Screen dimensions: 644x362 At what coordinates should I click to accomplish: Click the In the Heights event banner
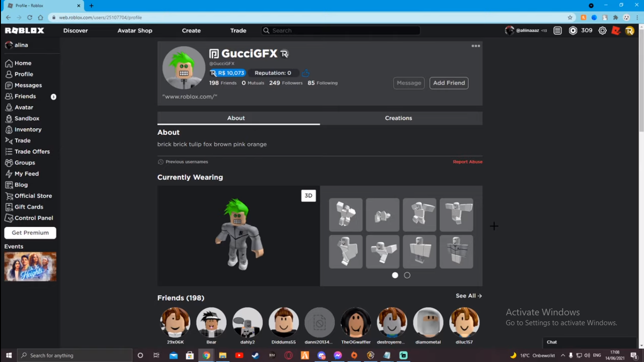coord(30,267)
